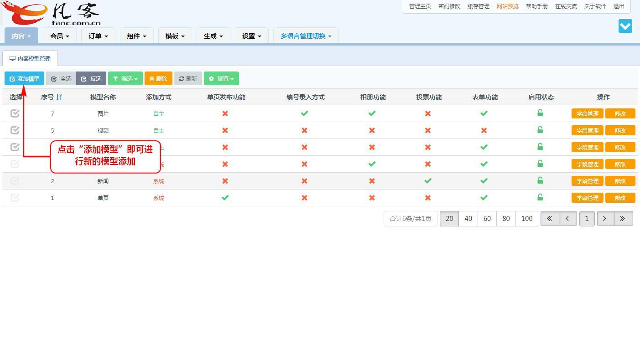Open the 多语言管理切换 dropdown
This screenshot has height=364, width=640.
(306, 36)
